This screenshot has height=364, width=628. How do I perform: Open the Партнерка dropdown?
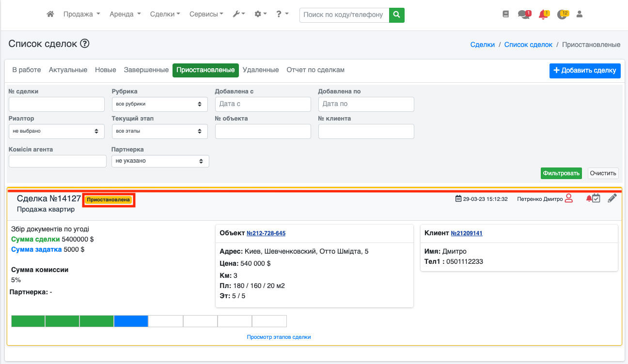160,161
